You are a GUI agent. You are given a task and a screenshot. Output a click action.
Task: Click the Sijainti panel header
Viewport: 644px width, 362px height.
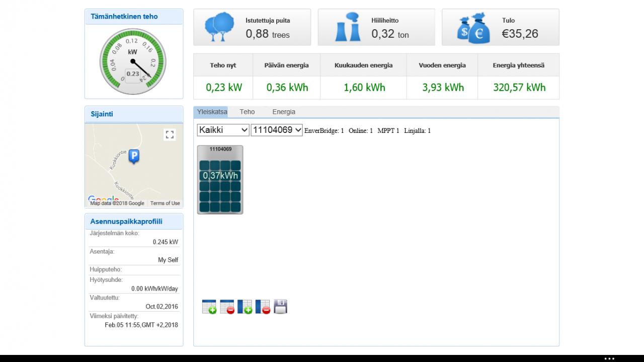[134, 114]
